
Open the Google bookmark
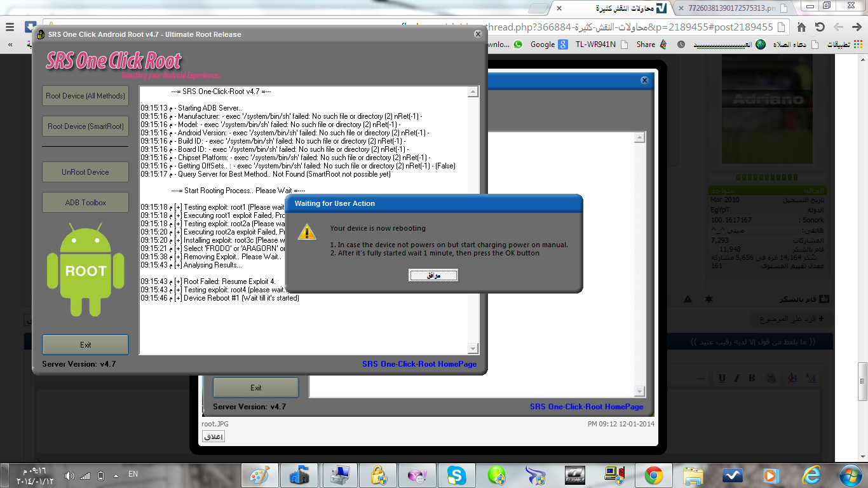pos(548,44)
